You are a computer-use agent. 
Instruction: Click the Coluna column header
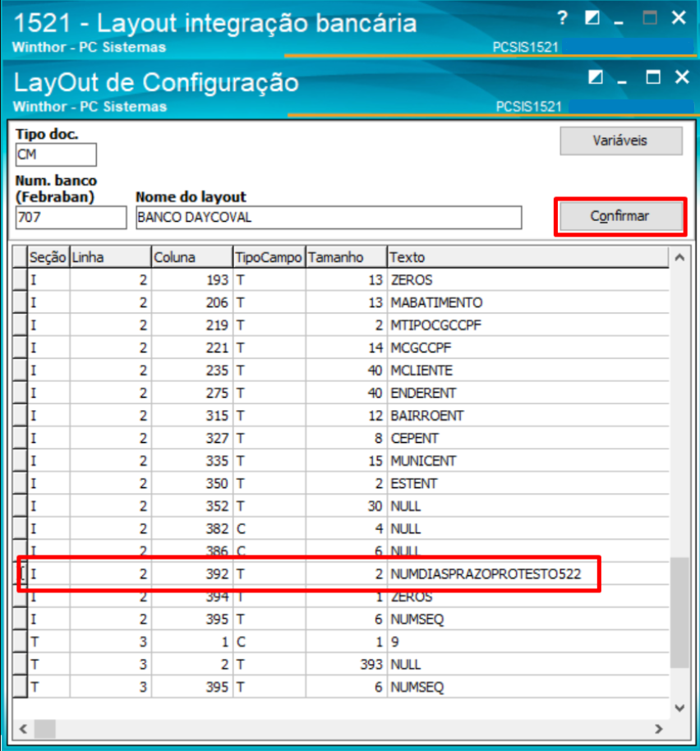click(x=192, y=257)
